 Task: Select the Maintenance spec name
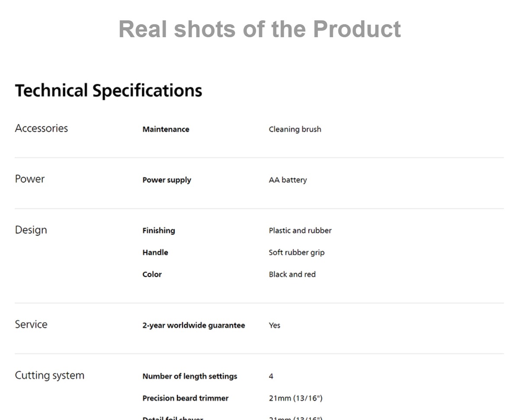[x=166, y=129]
